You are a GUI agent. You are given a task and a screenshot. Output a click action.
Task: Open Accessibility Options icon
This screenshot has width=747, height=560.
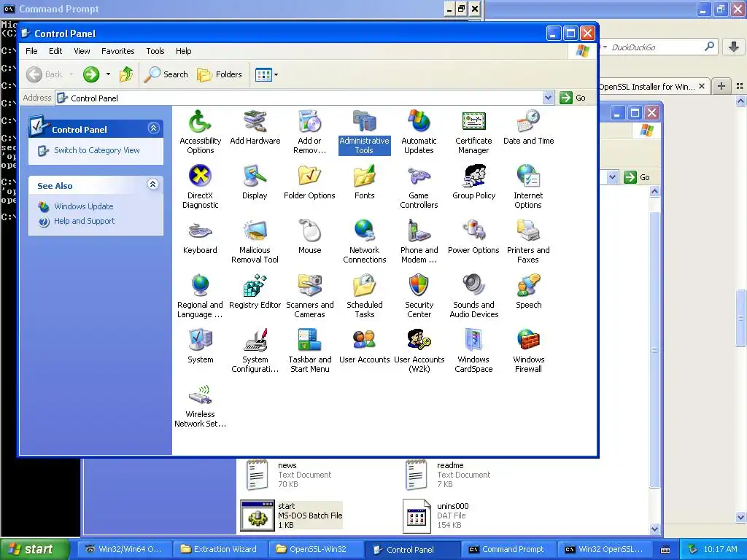[200, 133]
